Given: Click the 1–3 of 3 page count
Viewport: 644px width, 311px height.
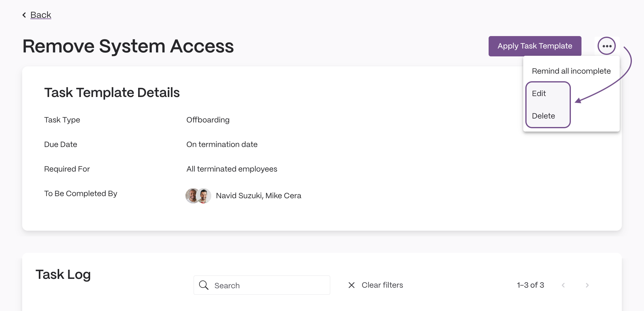Looking at the screenshot, I should 530,285.
